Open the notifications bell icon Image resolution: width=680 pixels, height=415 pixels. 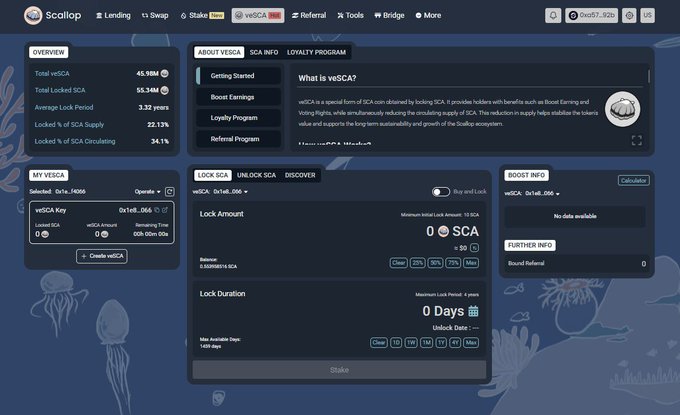click(553, 16)
